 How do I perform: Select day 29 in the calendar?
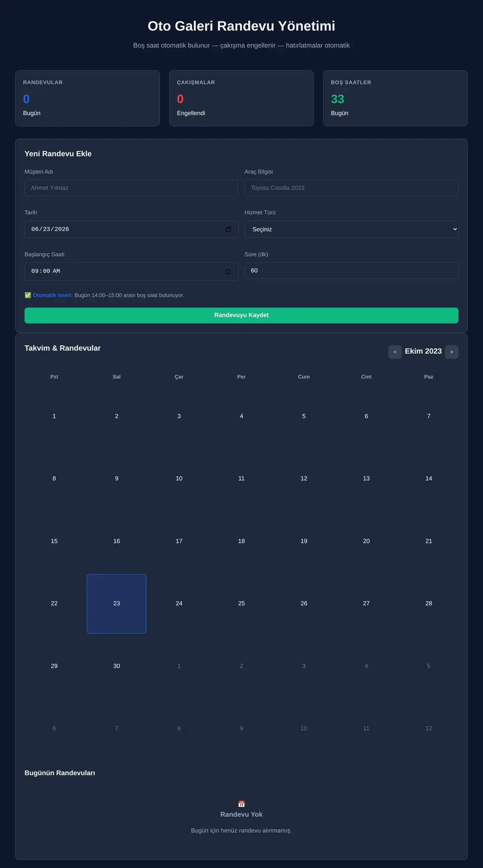pos(54,666)
